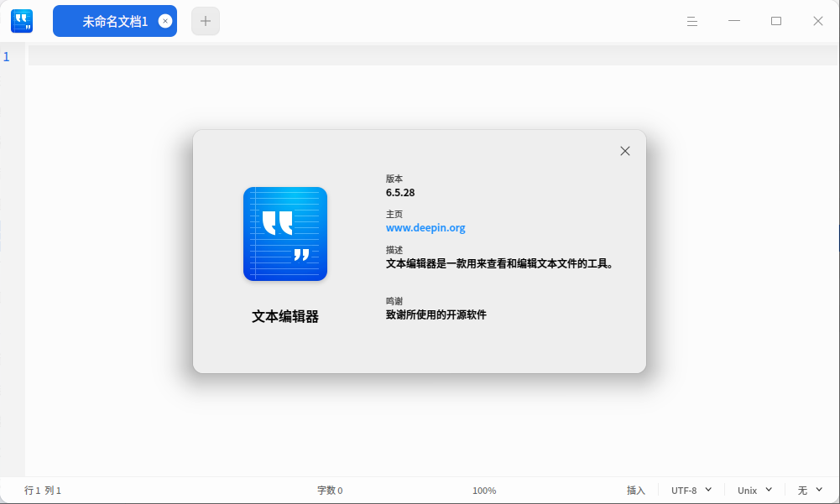
Task: Open the main hamburger menu
Action: point(692,21)
